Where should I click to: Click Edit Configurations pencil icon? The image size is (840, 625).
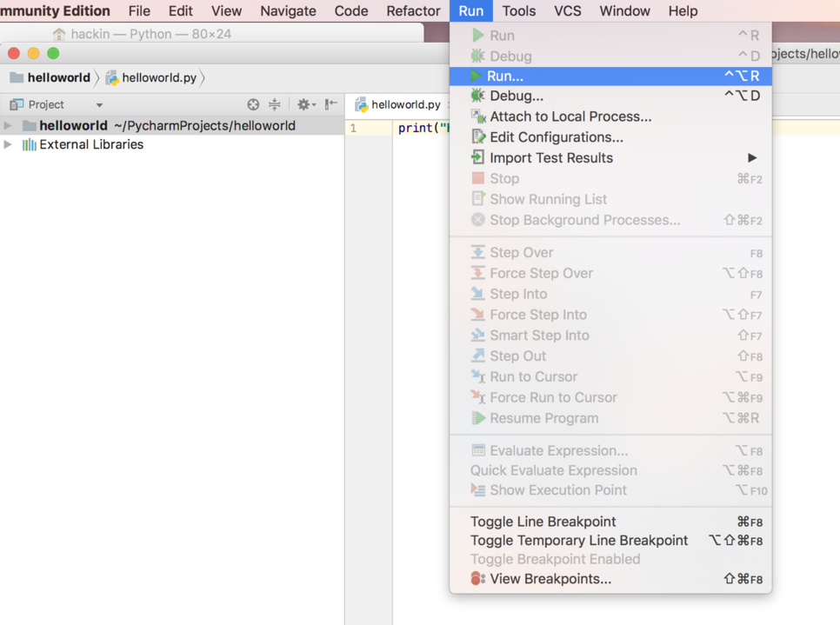[x=478, y=137]
